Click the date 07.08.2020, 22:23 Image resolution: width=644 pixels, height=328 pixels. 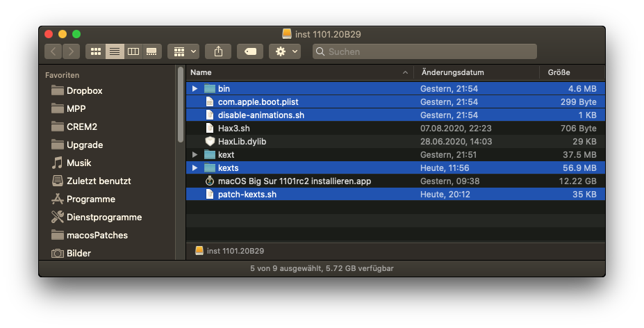click(456, 129)
